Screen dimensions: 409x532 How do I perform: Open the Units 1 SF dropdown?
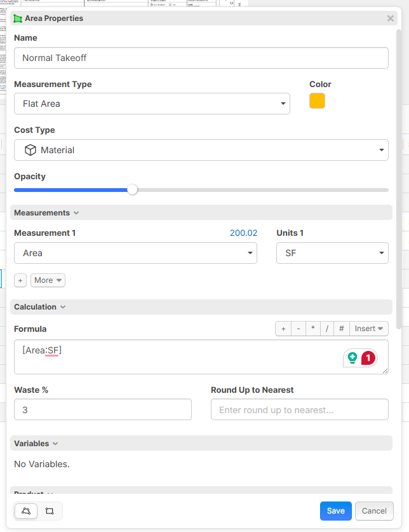pos(332,253)
